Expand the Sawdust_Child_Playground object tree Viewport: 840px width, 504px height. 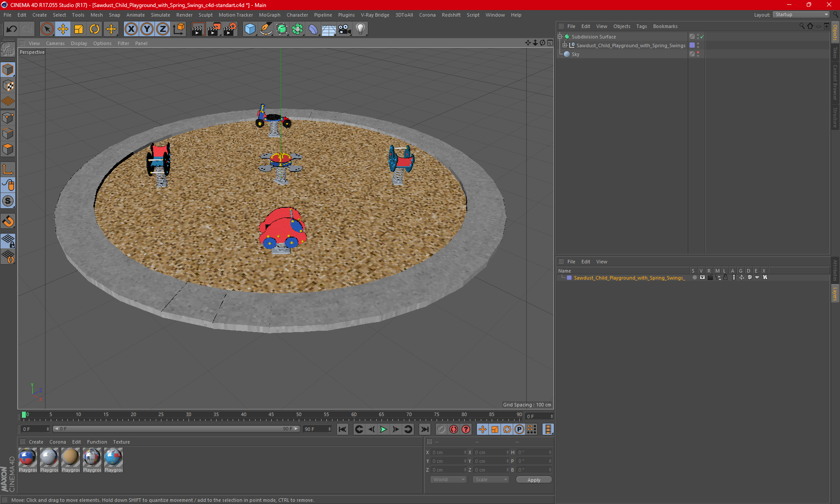565,45
